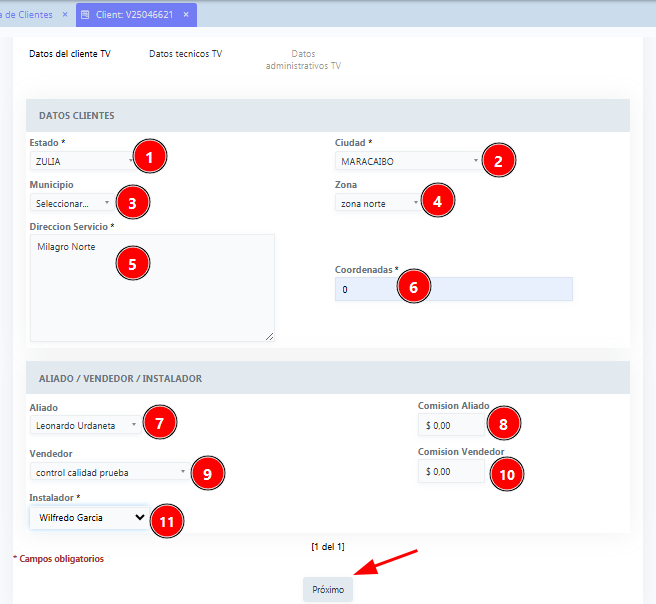Expand the Estado dropdown showing ZULIA

82,160
